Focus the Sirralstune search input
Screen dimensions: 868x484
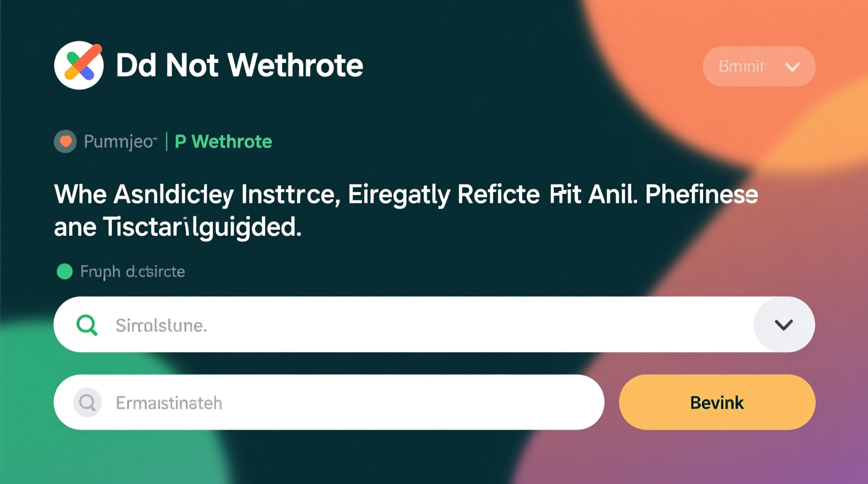click(x=417, y=325)
